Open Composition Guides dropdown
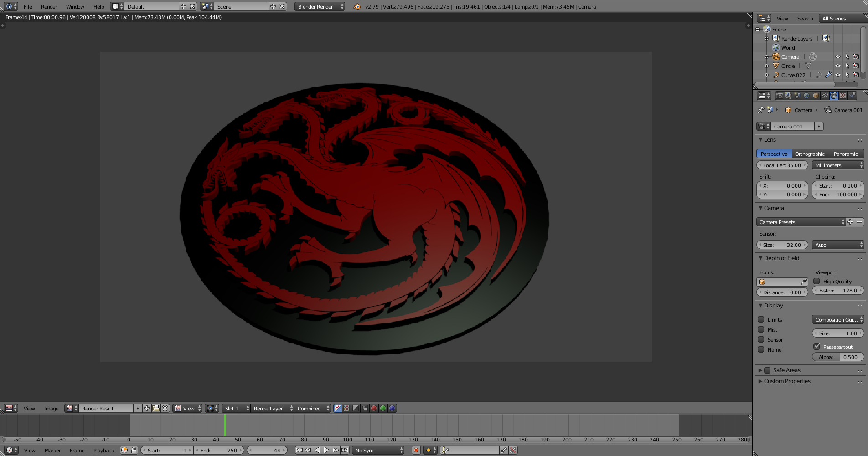The image size is (868, 456). click(838, 319)
